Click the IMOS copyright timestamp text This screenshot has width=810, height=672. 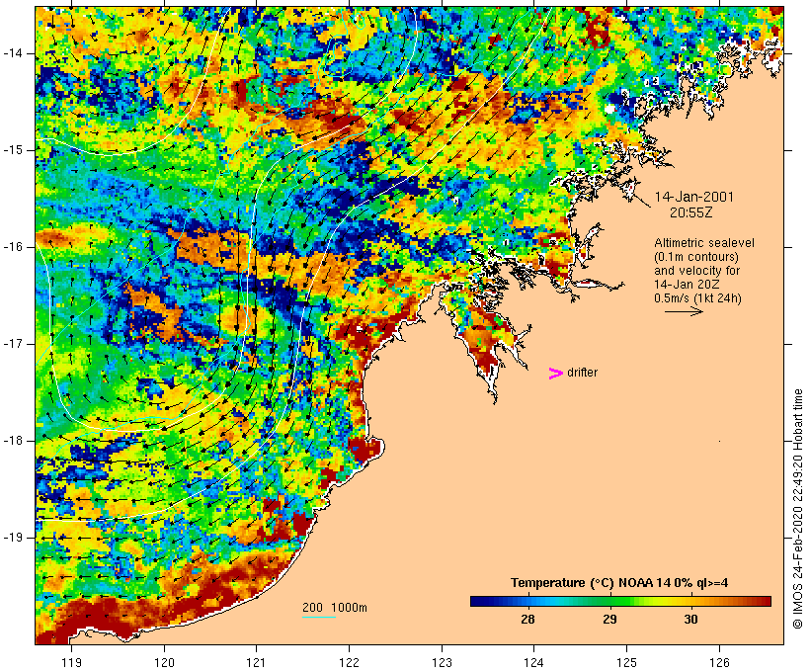click(797, 509)
